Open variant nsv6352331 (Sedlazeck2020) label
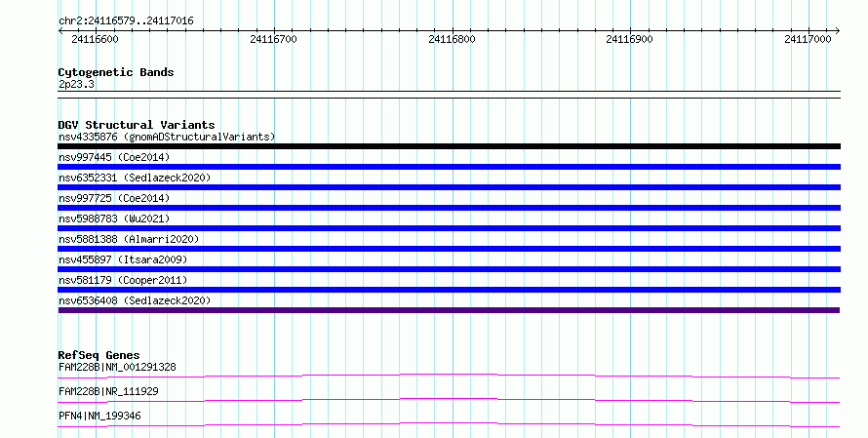The image size is (868, 438). point(135,178)
